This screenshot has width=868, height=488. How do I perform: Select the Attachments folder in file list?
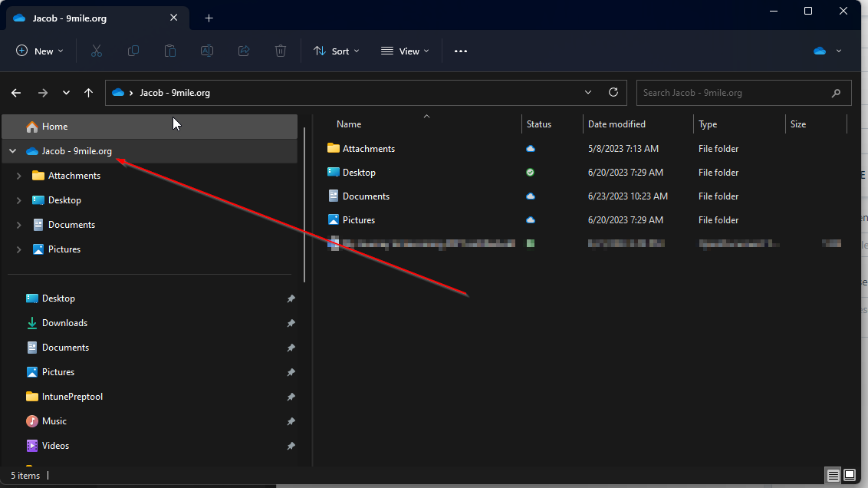(x=368, y=148)
